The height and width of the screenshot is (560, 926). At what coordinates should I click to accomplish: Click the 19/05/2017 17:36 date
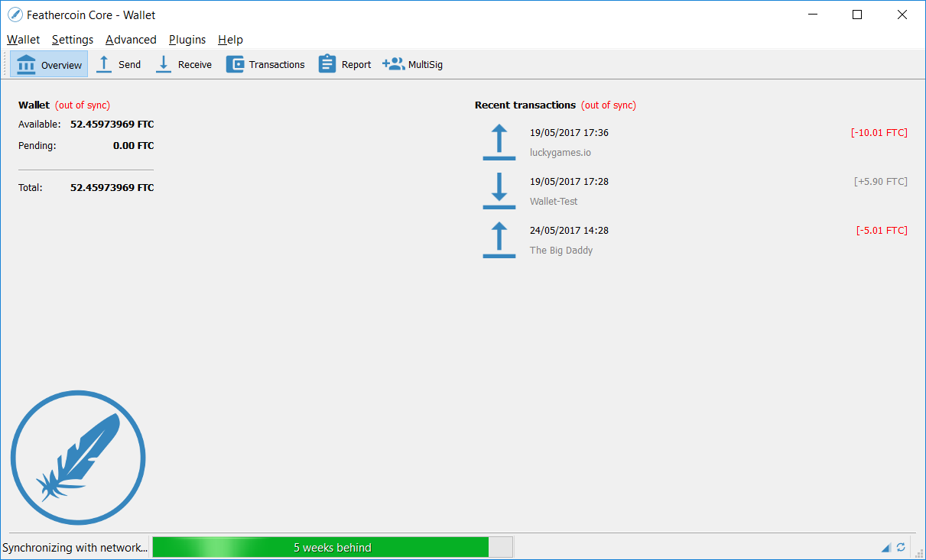pyautogui.click(x=569, y=133)
